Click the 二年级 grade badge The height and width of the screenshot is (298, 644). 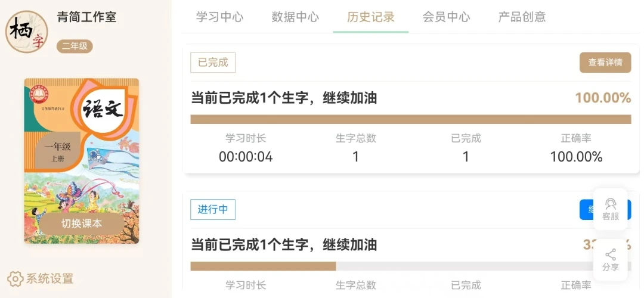tap(75, 46)
